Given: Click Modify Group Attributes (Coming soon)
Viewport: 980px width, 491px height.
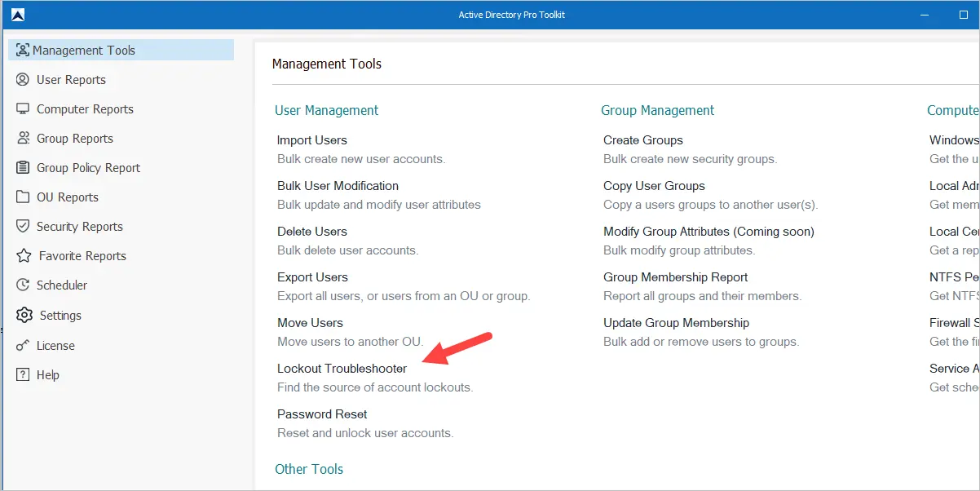Looking at the screenshot, I should pos(709,231).
